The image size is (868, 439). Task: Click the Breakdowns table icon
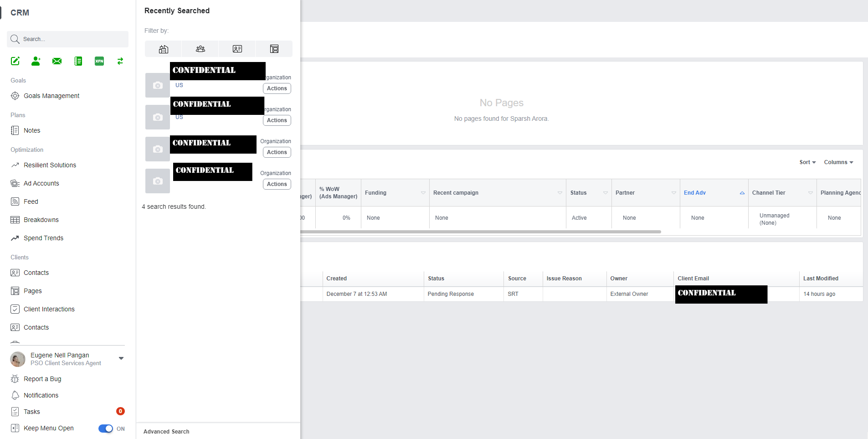pyautogui.click(x=15, y=220)
